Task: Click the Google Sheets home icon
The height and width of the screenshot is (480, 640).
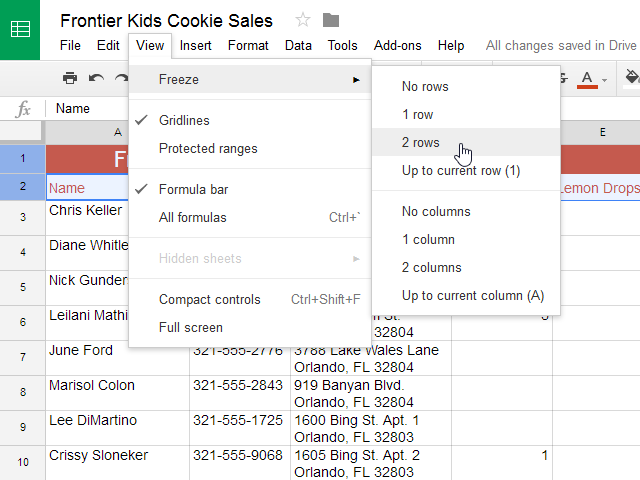Action: tap(20, 29)
